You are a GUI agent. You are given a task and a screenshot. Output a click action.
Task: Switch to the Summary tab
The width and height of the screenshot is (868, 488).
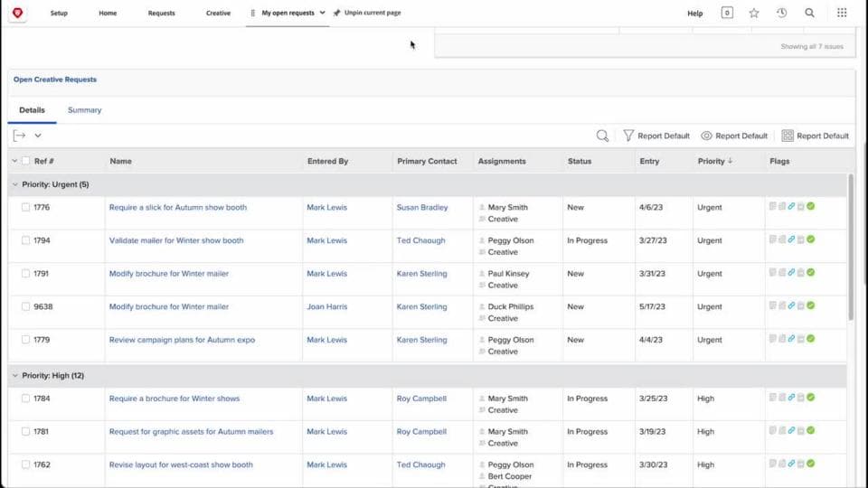click(x=85, y=110)
